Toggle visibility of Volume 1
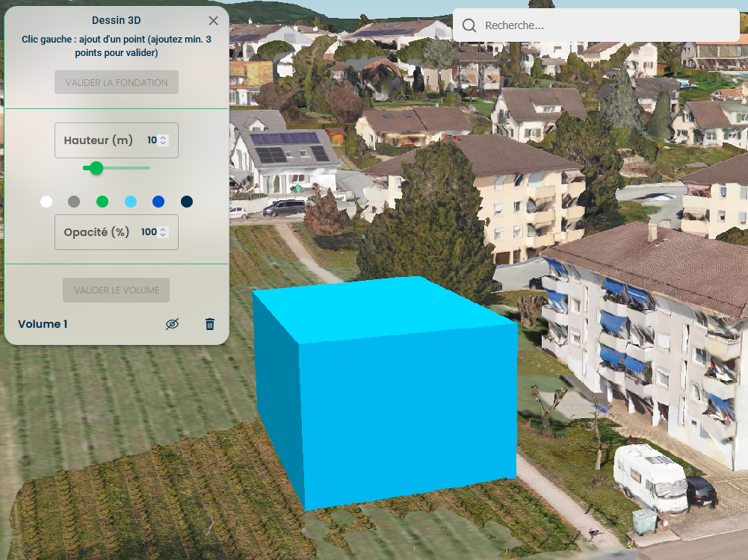The image size is (748, 560). click(x=172, y=324)
